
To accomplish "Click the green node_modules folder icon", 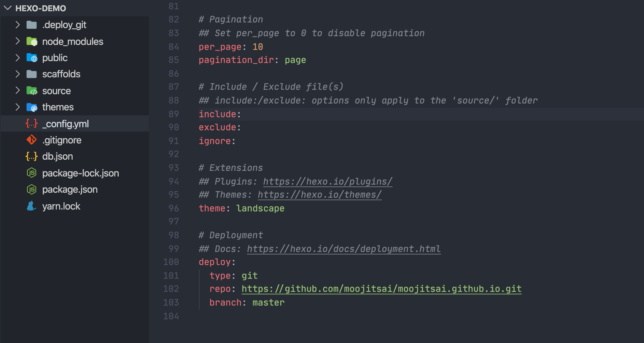I will click(x=32, y=41).
